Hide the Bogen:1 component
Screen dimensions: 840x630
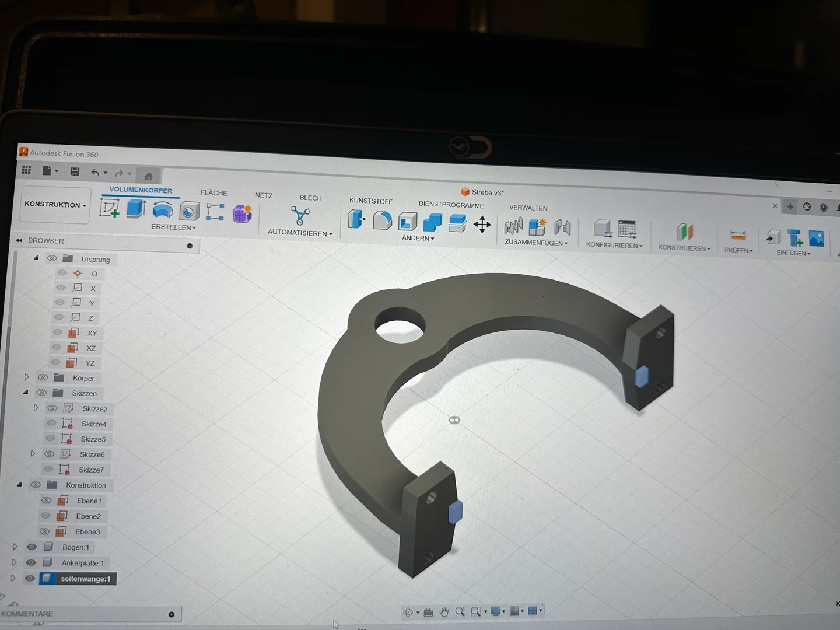point(32,547)
